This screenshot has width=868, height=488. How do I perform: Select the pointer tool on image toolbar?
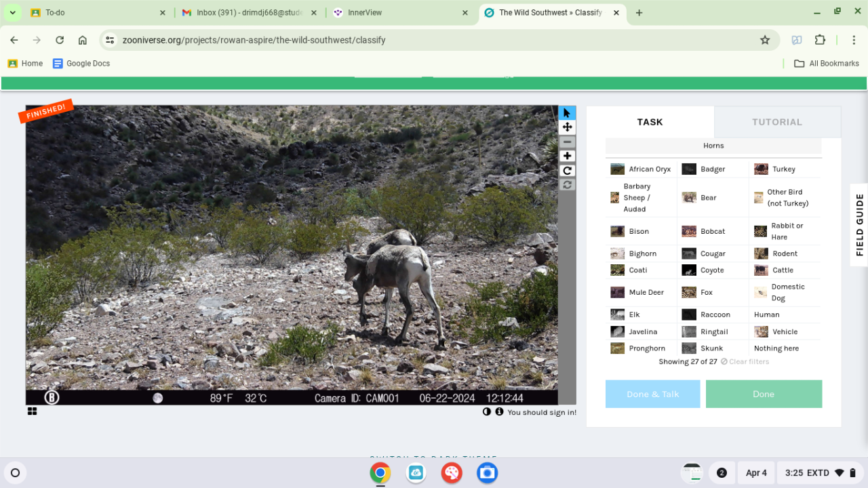coord(567,113)
